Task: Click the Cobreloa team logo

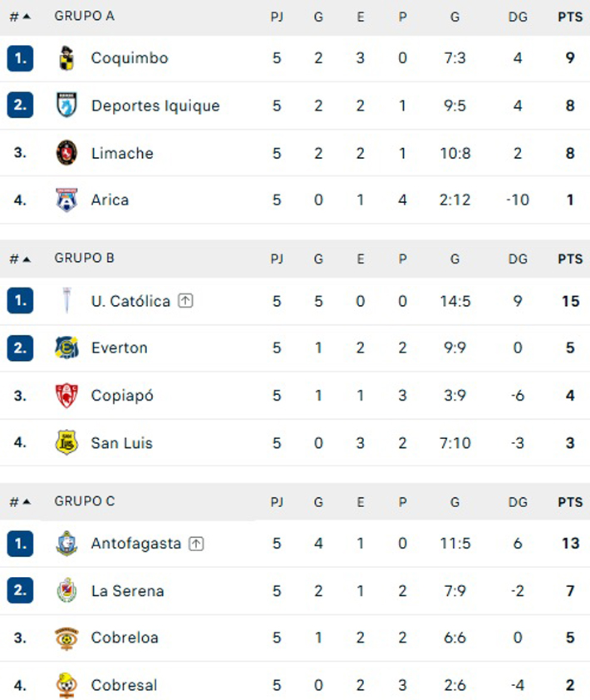Action: coord(66,638)
